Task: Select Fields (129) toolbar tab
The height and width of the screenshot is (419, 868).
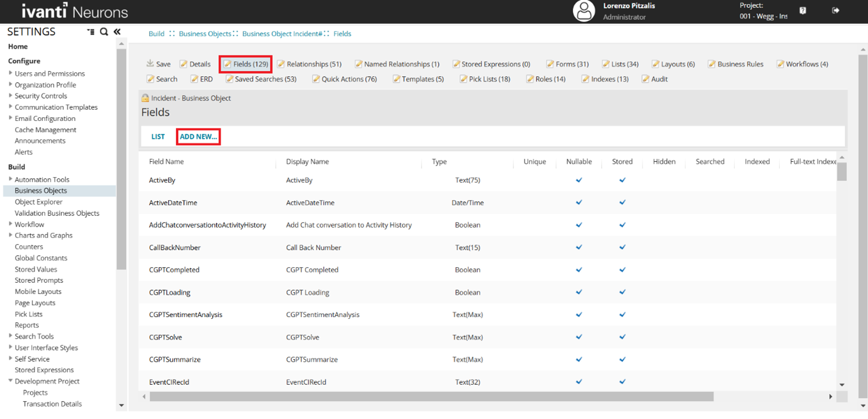Action: pyautogui.click(x=246, y=64)
